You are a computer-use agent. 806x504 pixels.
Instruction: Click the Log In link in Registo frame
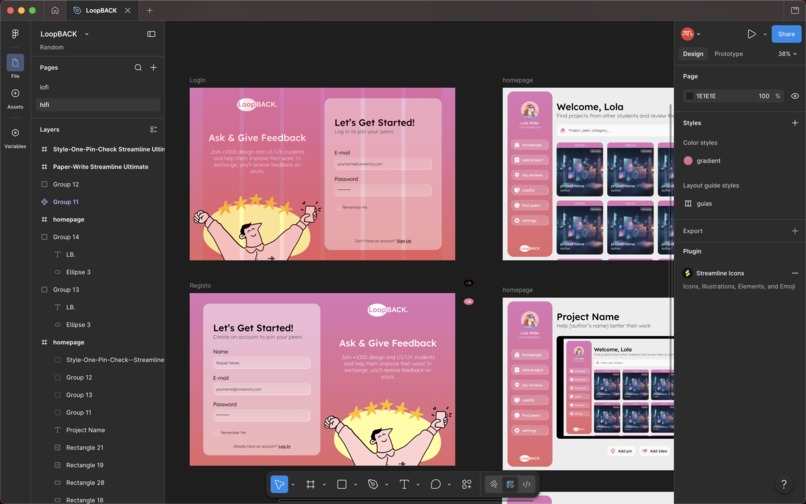coord(284,446)
